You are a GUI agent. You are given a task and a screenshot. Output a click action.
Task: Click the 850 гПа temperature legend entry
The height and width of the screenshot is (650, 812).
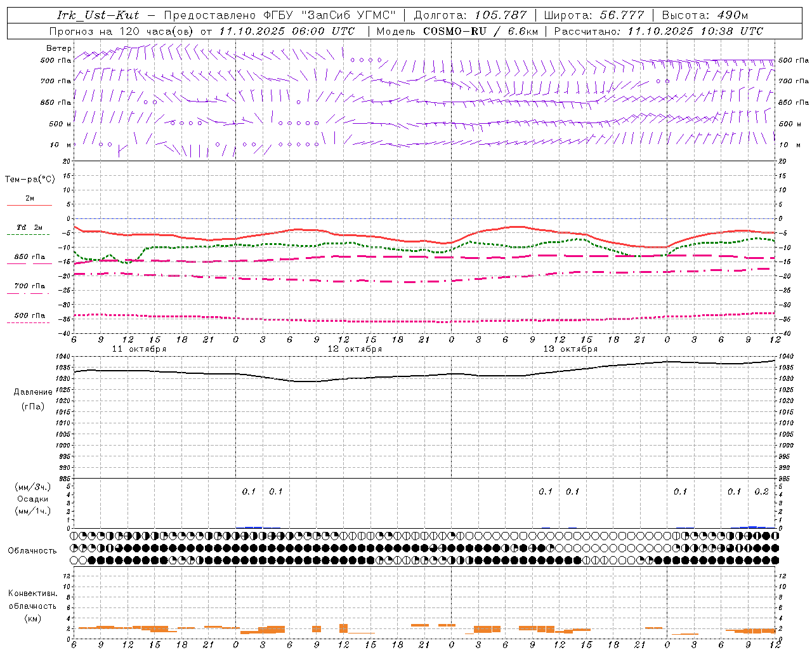(x=30, y=257)
